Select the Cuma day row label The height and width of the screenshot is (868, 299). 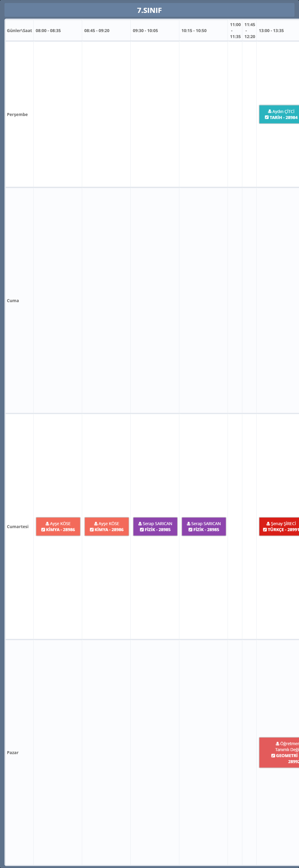(x=13, y=301)
